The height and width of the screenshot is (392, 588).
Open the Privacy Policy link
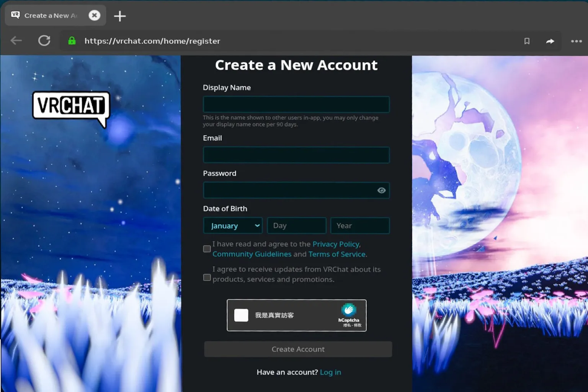pos(336,244)
